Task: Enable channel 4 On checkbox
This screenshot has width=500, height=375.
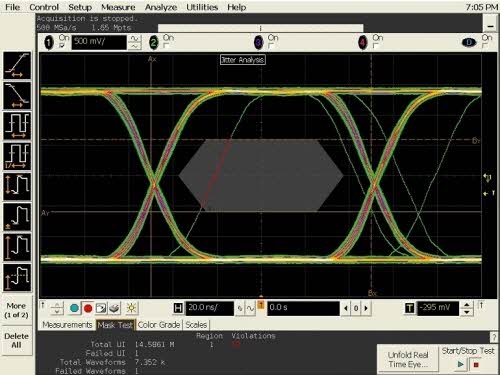Action: click(375, 46)
